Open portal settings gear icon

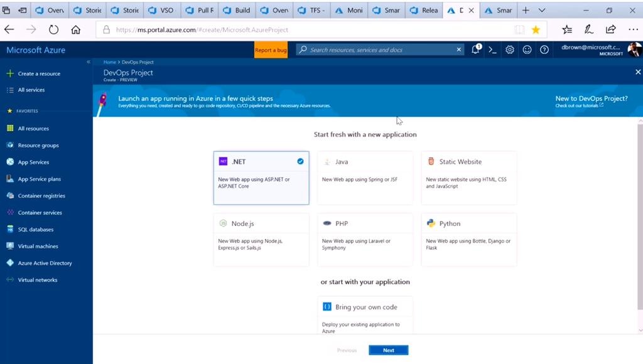pyautogui.click(x=510, y=50)
